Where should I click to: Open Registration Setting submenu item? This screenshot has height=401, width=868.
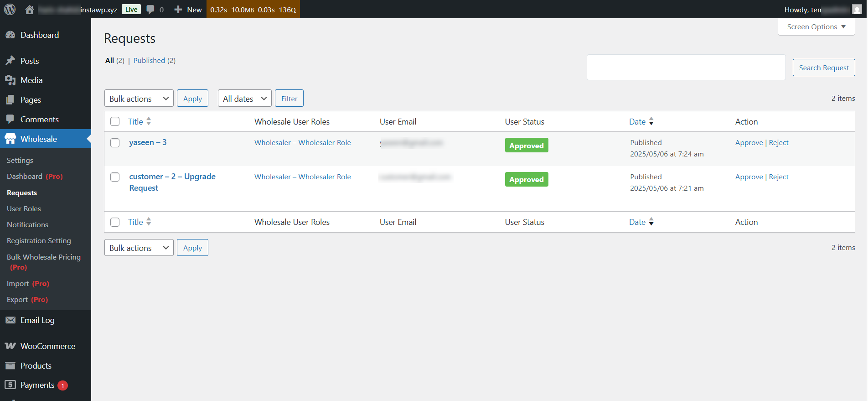39,241
